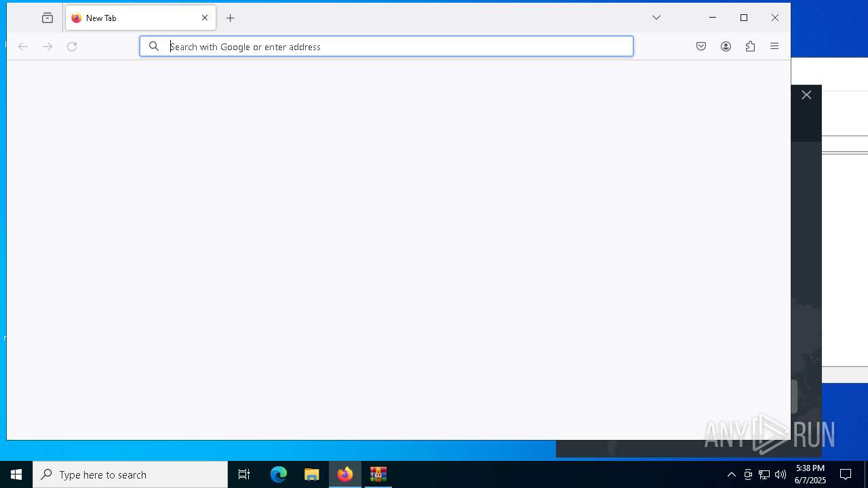The image size is (868, 488).
Task: Open the clock showing 5:38 PM
Action: 810,474
